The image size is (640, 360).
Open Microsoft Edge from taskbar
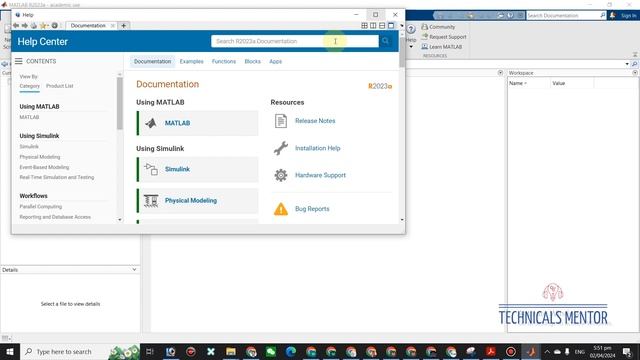coord(291,351)
